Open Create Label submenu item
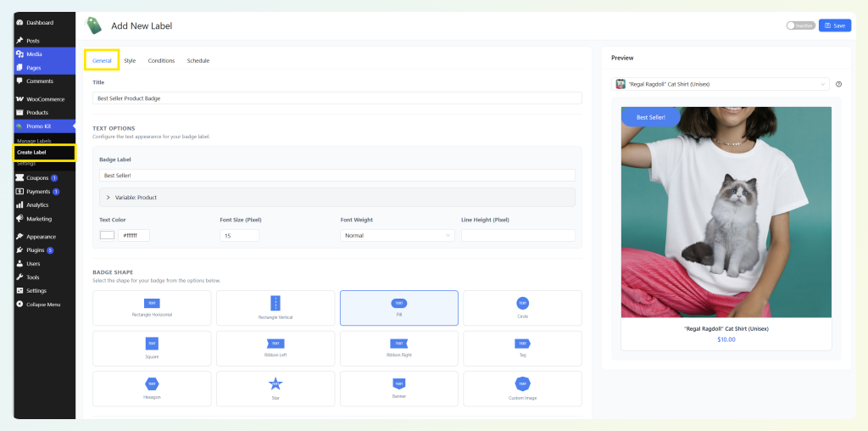The image size is (868, 431). point(31,153)
